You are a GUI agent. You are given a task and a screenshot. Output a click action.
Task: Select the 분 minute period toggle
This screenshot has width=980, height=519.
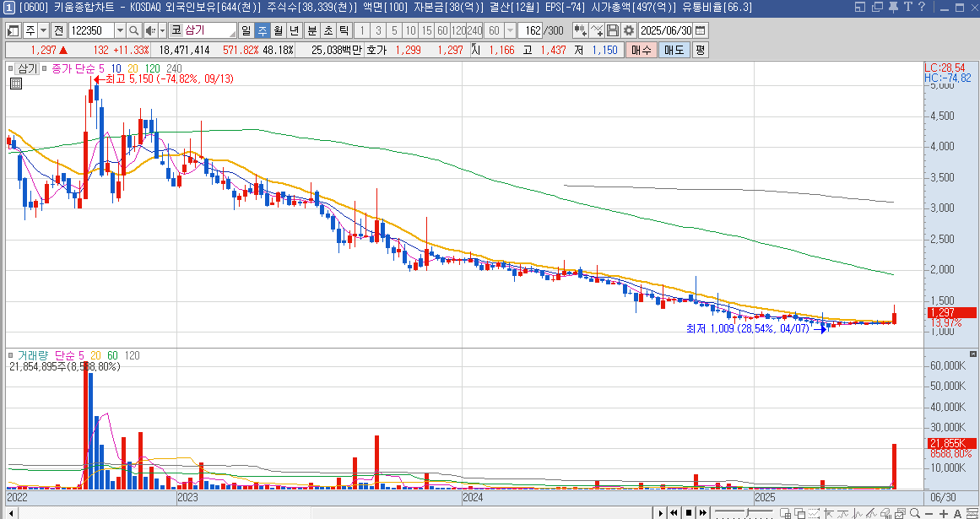point(311,30)
